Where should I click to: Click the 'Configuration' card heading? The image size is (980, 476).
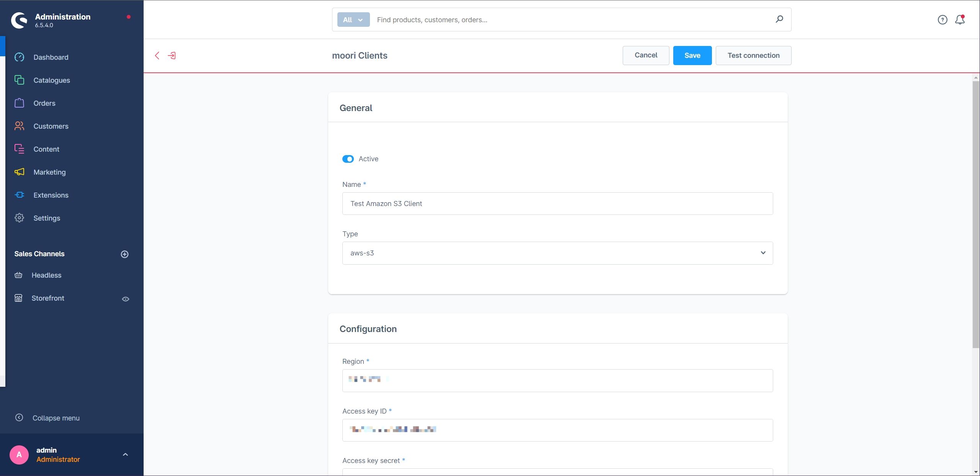click(x=368, y=329)
